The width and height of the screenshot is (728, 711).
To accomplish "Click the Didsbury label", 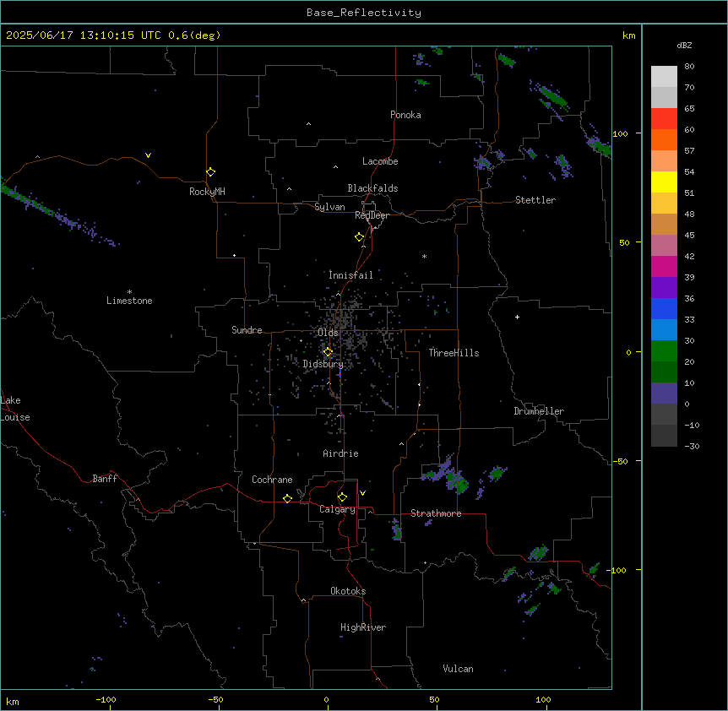I will 323,364.
